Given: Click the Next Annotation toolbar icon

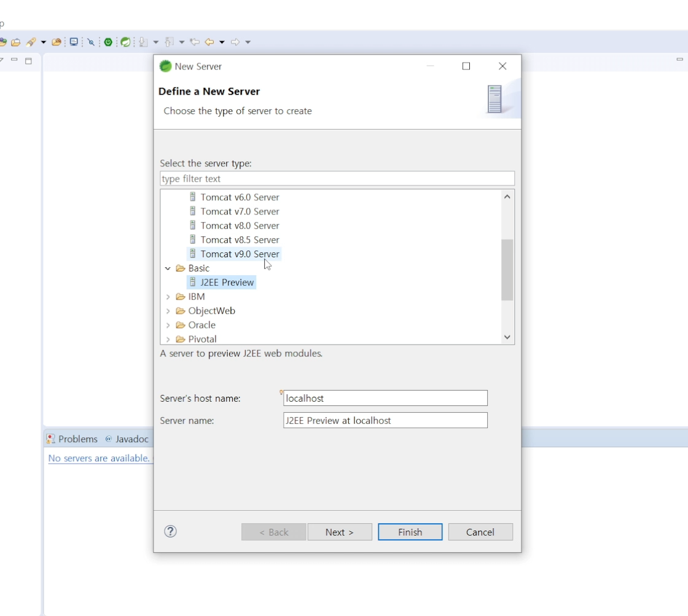Looking at the screenshot, I should 143,42.
